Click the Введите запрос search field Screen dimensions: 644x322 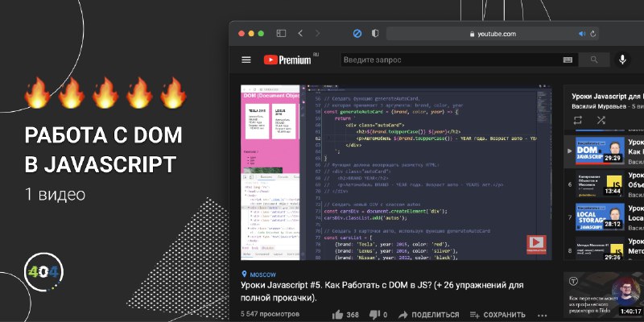pyautogui.click(x=452, y=60)
